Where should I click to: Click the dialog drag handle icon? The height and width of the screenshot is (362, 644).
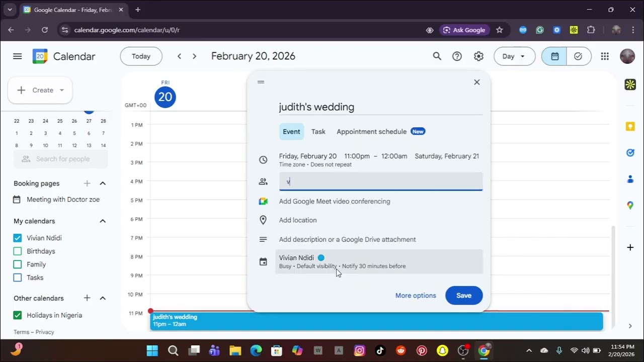click(x=261, y=82)
